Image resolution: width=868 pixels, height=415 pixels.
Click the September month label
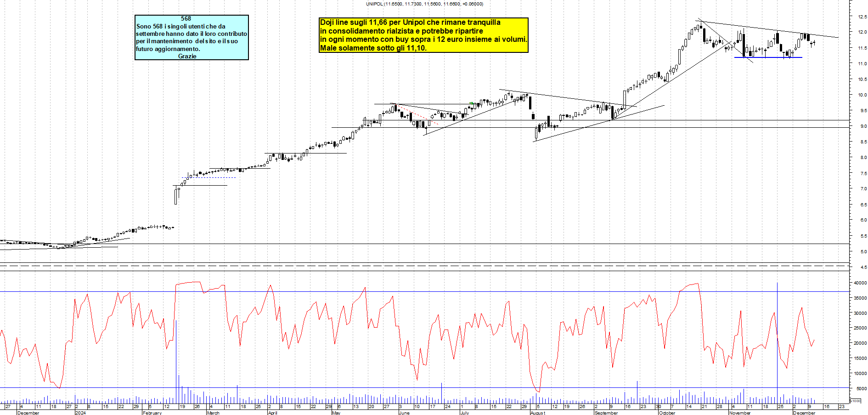[606, 413]
